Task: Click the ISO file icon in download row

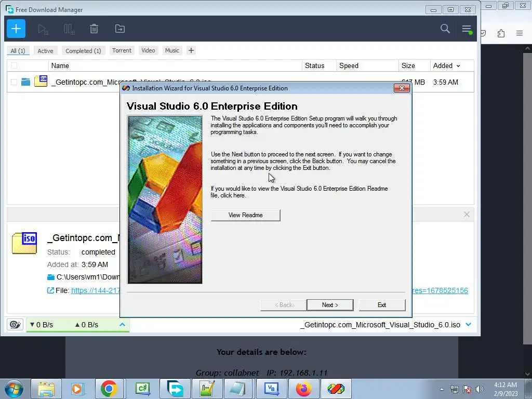Action: click(41, 81)
